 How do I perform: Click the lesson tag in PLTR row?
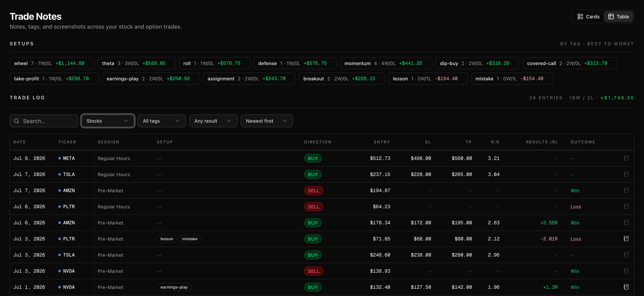[167, 239]
